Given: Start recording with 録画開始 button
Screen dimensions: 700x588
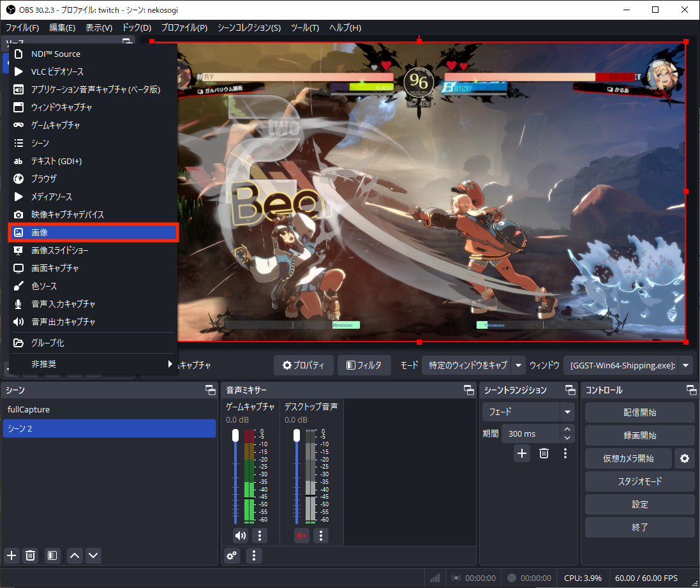Looking at the screenshot, I should tap(639, 435).
